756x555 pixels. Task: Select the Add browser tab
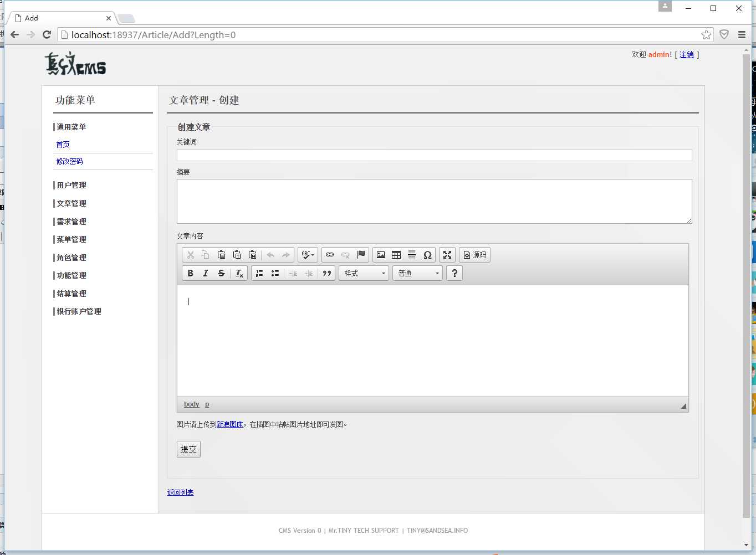(x=61, y=18)
